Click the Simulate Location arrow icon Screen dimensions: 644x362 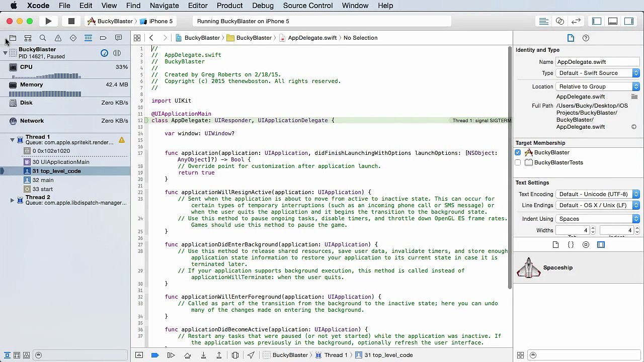pos(251,355)
